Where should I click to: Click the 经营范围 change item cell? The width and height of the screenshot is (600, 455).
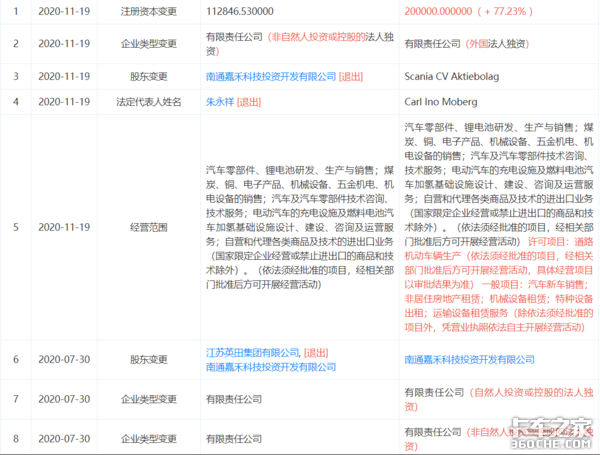click(149, 227)
